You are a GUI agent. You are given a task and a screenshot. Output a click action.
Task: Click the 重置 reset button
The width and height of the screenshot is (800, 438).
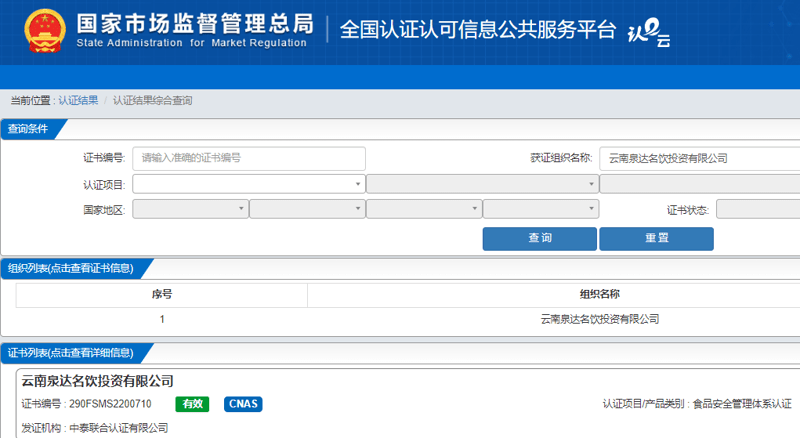click(x=656, y=238)
